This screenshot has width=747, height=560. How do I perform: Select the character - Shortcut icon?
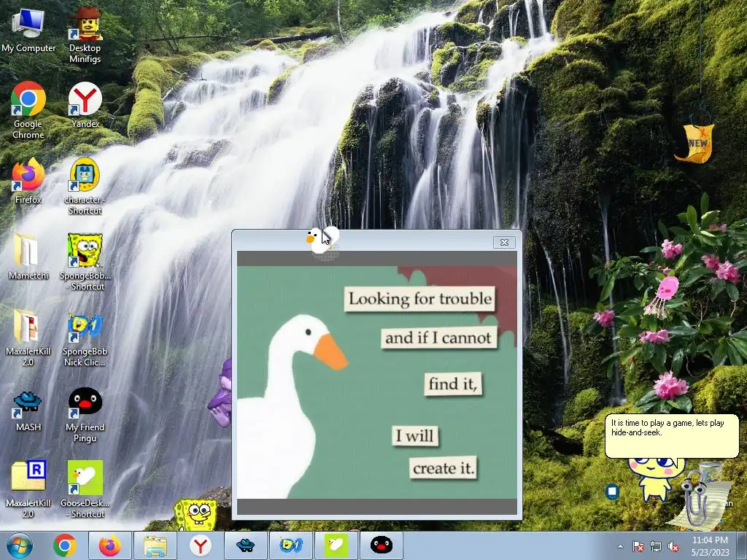tap(85, 186)
